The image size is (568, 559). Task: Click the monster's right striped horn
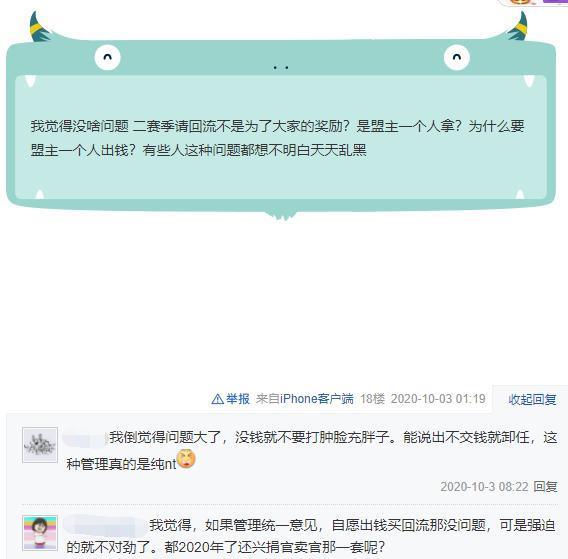click(517, 27)
